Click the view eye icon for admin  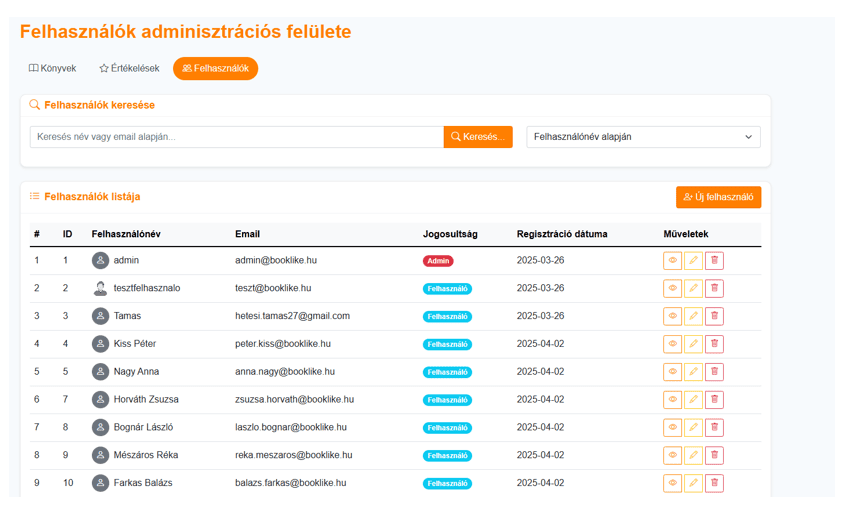coord(672,261)
